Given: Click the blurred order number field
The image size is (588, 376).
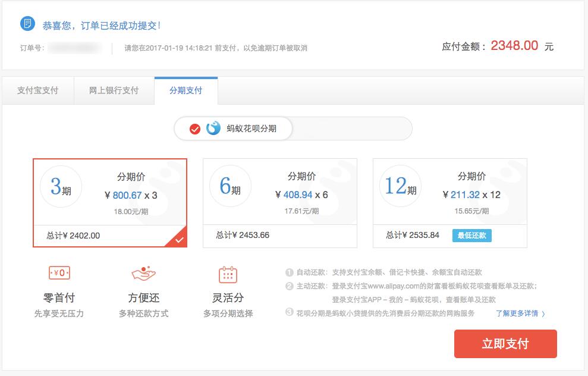Looking at the screenshot, I should (x=75, y=48).
